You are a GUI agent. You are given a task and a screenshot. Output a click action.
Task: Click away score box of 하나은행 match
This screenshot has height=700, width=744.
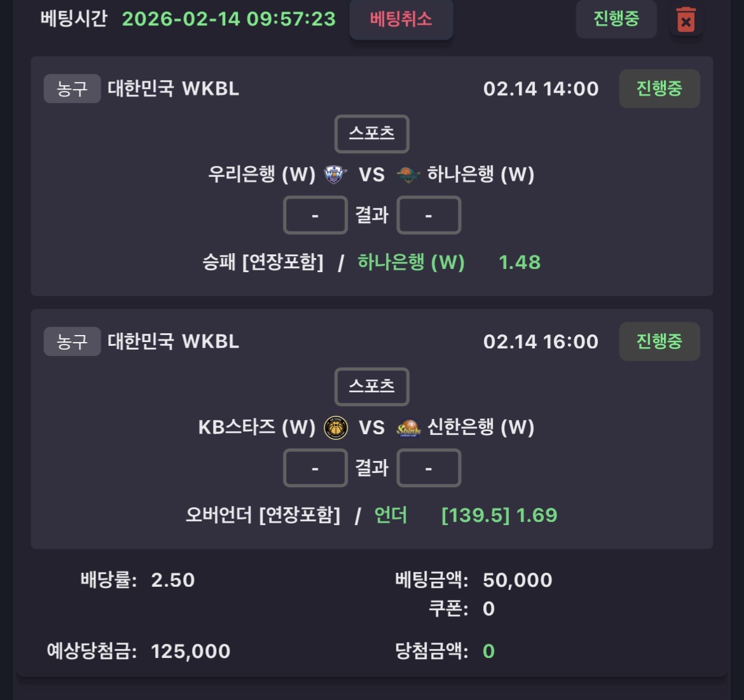point(429,216)
